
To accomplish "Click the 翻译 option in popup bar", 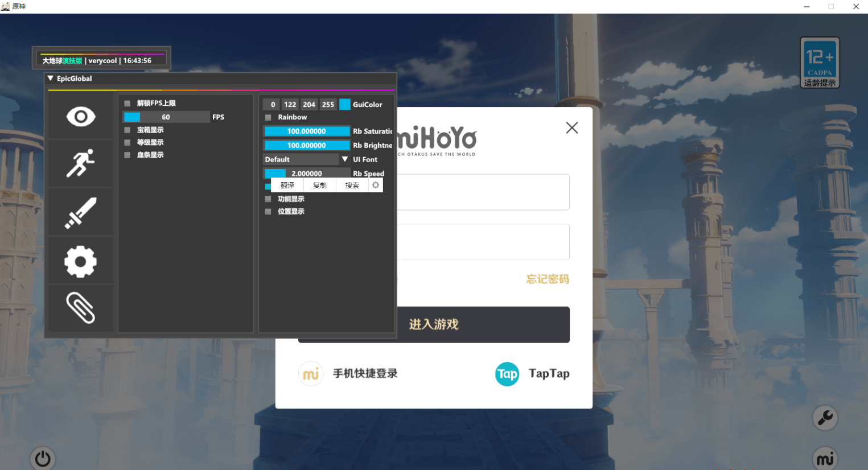I will point(286,185).
